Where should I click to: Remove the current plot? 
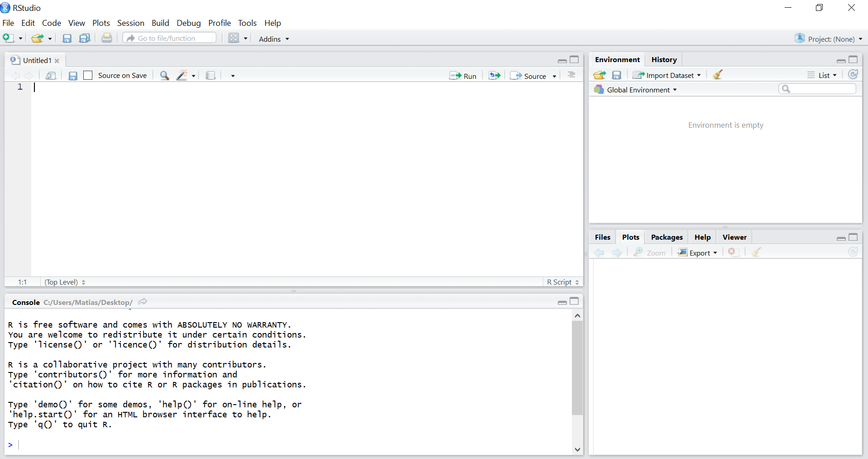tap(733, 252)
